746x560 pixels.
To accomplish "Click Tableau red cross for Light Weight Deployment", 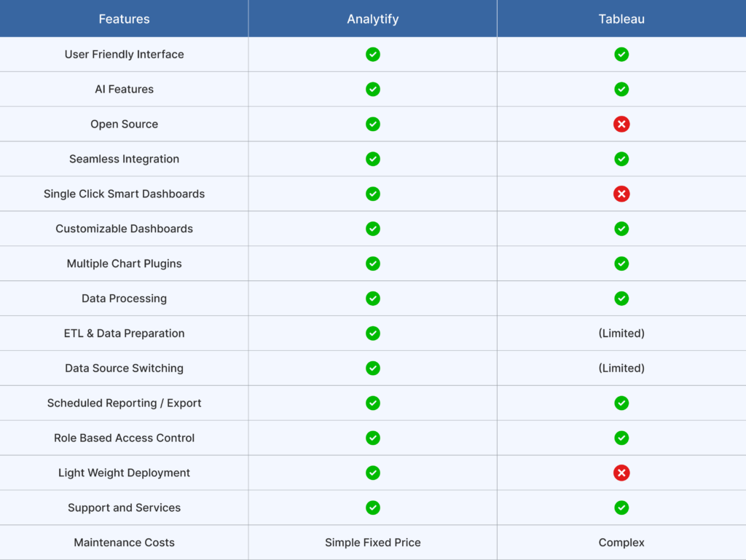I will click(x=621, y=473).
